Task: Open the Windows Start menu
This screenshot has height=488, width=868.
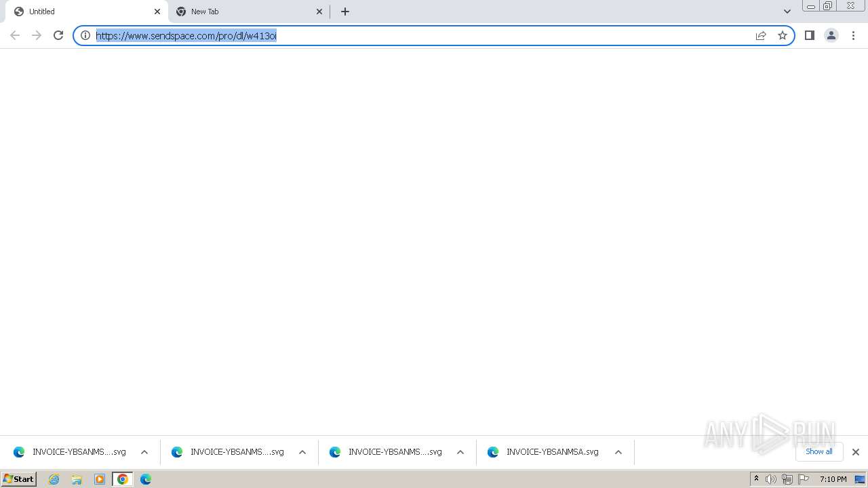Action: pyautogui.click(x=18, y=479)
